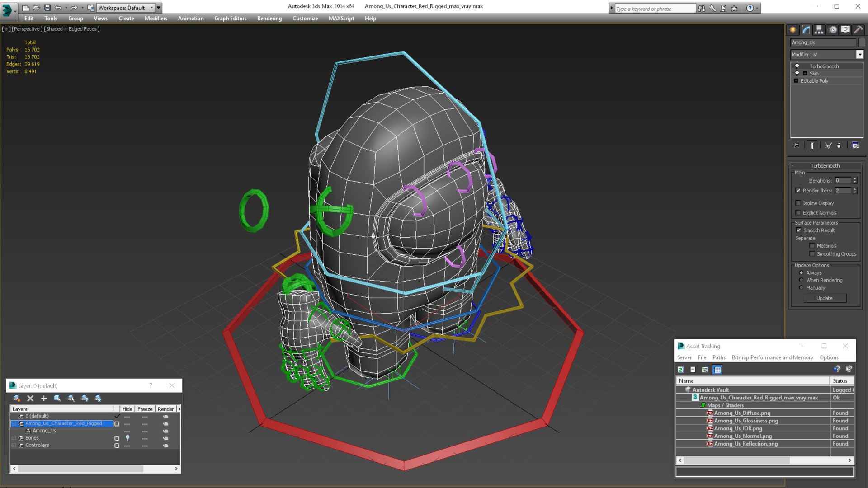Open the Hierarchy command panel tab

click(x=819, y=30)
